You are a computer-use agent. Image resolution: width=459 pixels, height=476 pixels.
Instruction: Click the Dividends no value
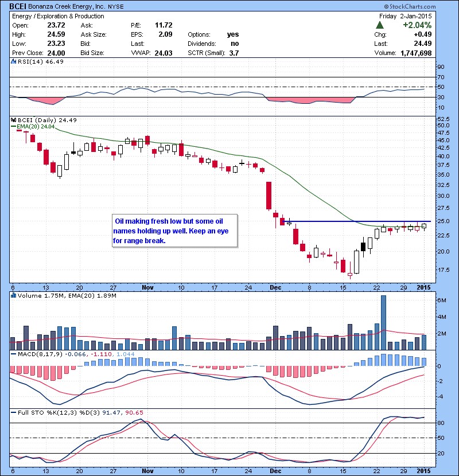[x=235, y=44]
